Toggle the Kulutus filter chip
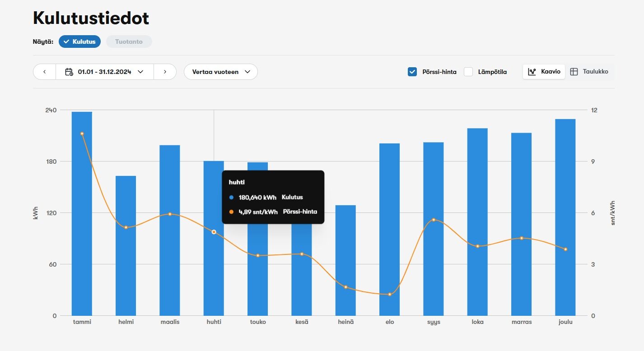644x351 pixels. click(x=79, y=42)
